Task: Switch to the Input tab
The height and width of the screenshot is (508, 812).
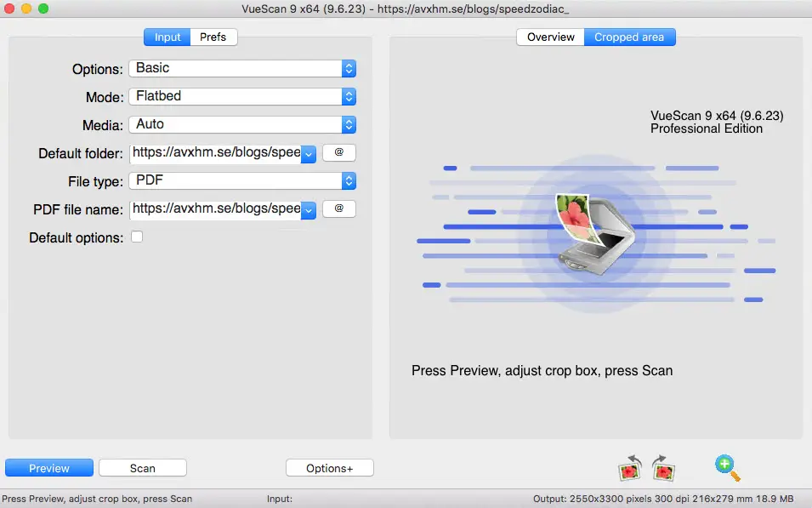Action: (168, 37)
